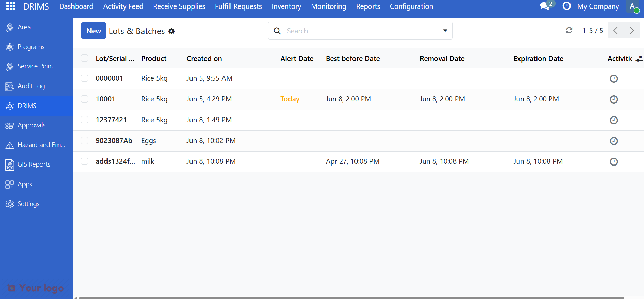Click the horizontal scrollbar at bottom
This screenshot has height=299, width=644.
pos(351,298)
